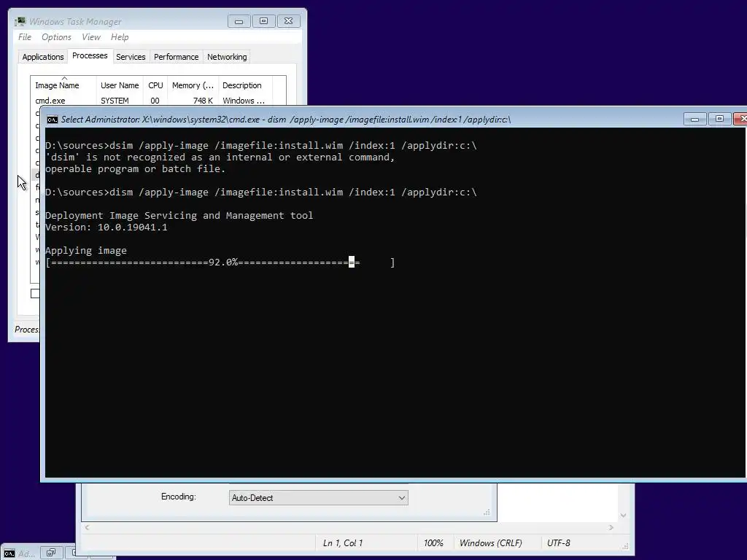The width and height of the screenshot is (747, 560).
Task: Maximize the dism command prompt window
Action: (x=719, y=119)
